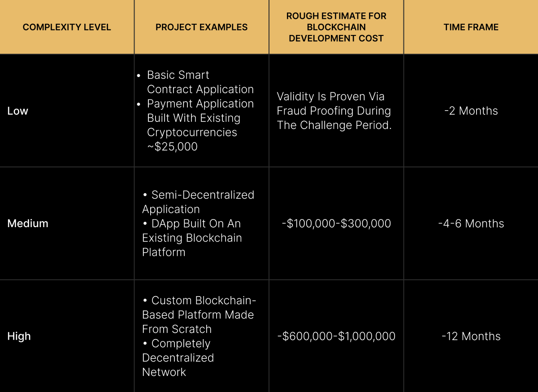Click the ~$25,000 text
Screen dimensions: 538x392
click(172, 147)
